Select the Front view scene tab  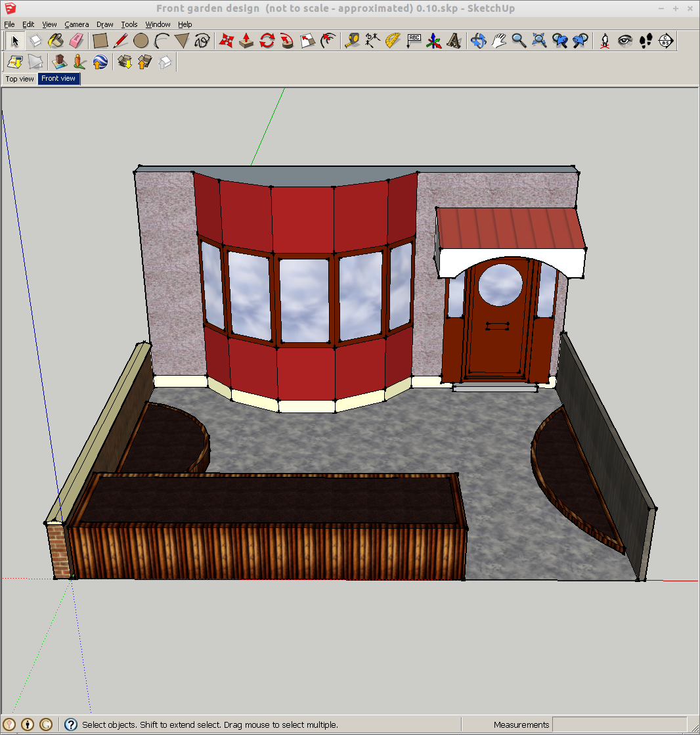click(x=58, y=78)
